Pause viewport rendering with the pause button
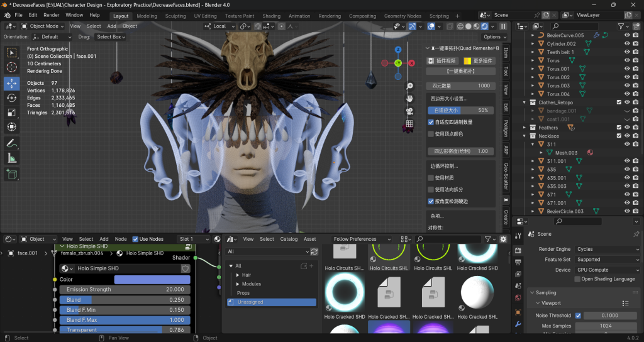644x342 pixels. (x=503, y=26)
